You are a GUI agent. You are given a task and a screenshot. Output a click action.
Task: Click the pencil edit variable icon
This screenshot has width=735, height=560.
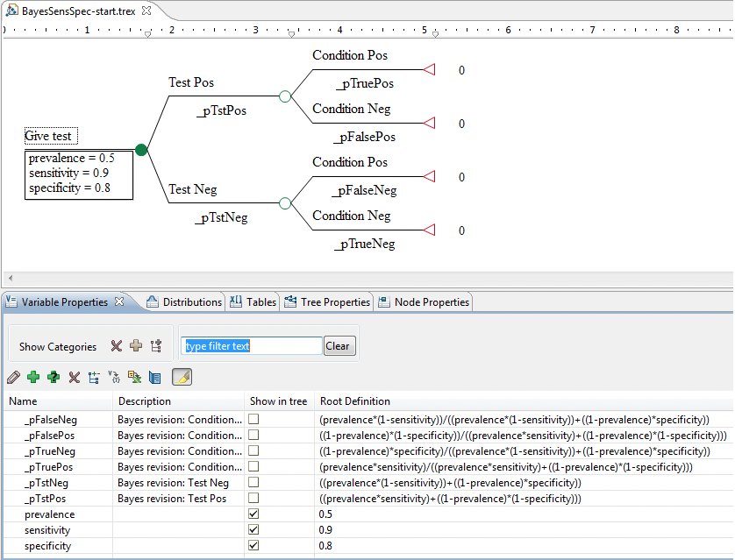point(13,378)
